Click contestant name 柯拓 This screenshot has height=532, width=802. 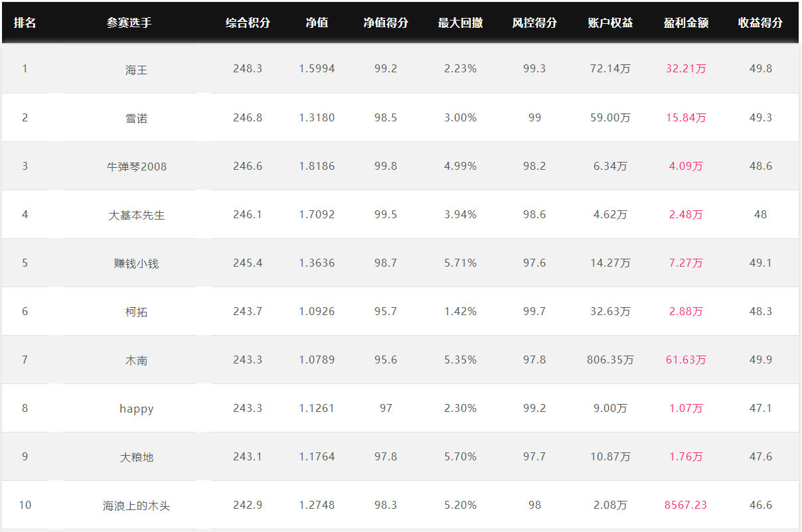136,312
